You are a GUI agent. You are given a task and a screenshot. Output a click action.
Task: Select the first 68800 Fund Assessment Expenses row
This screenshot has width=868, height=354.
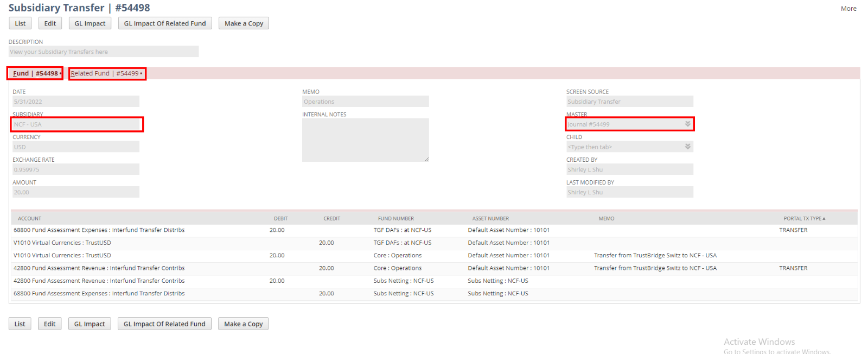tap(99, 230)
